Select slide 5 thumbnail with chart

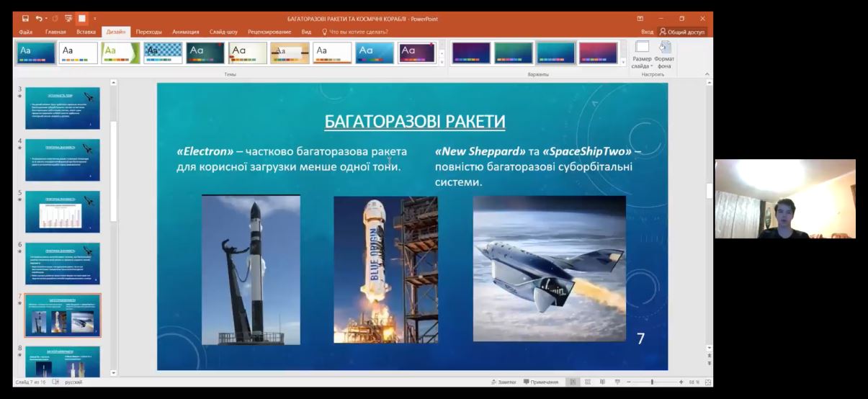coord(62,211)
